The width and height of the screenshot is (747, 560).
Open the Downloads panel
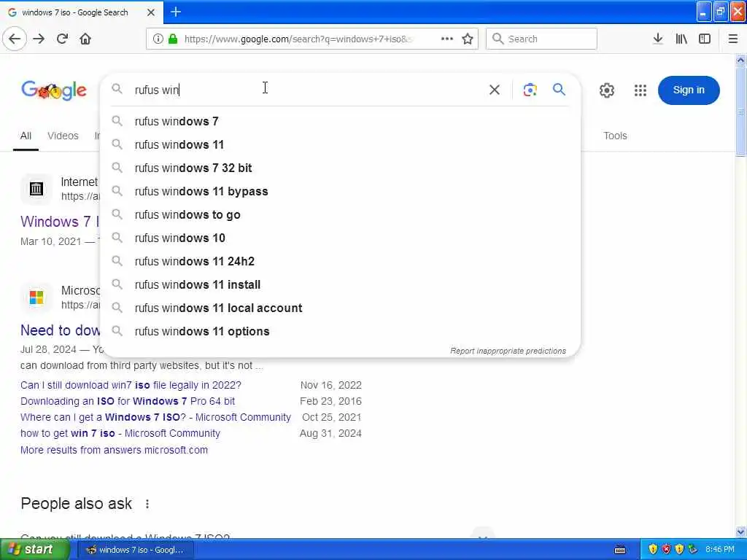click(x=657, y=39)
